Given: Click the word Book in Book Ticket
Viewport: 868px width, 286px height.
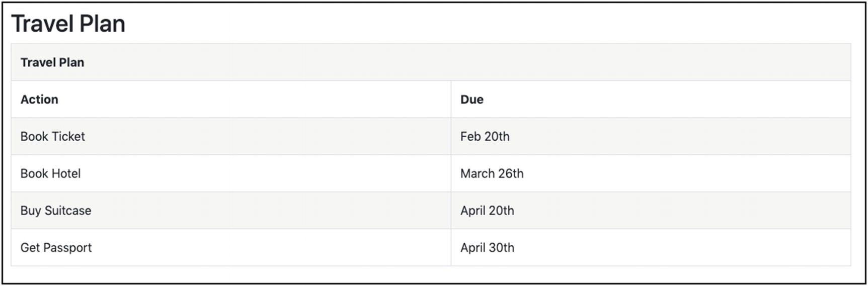Looking at the screenshot, I should pos(34,137).
